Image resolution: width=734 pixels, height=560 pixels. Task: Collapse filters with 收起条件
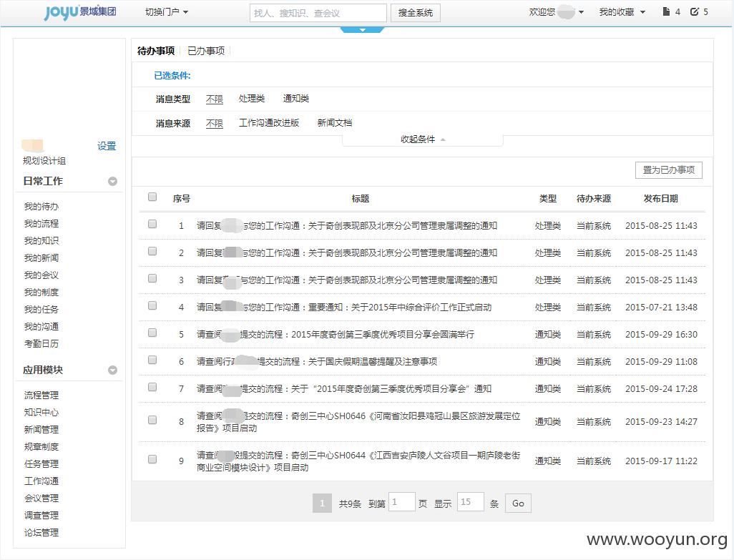point(423,139)
